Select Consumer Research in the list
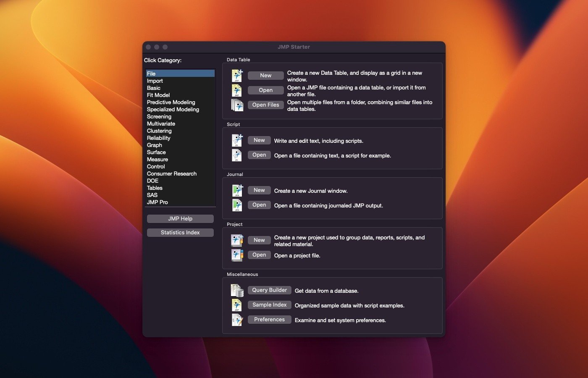588x378 pixels. pos(171,174)
